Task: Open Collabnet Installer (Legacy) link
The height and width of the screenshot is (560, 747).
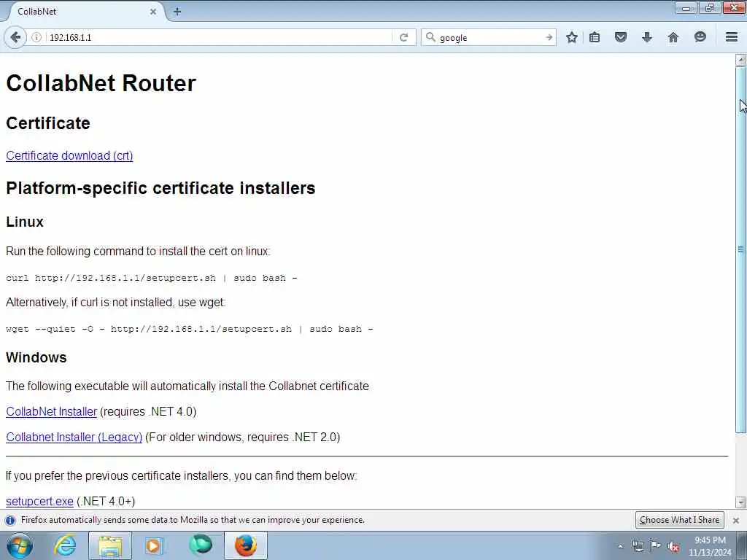Action: click(x=74, y=437)
